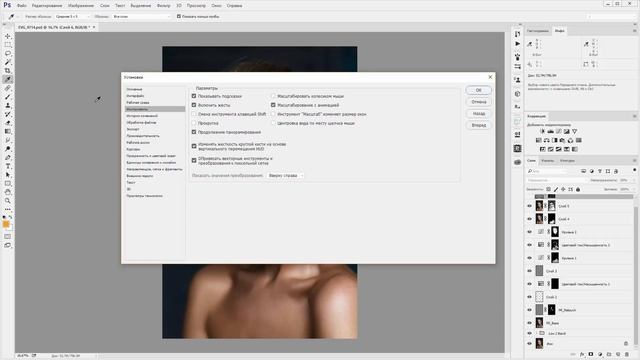Select the Lasso tool
This screenshot has height=360, width=640.
[x=8, y=53]
